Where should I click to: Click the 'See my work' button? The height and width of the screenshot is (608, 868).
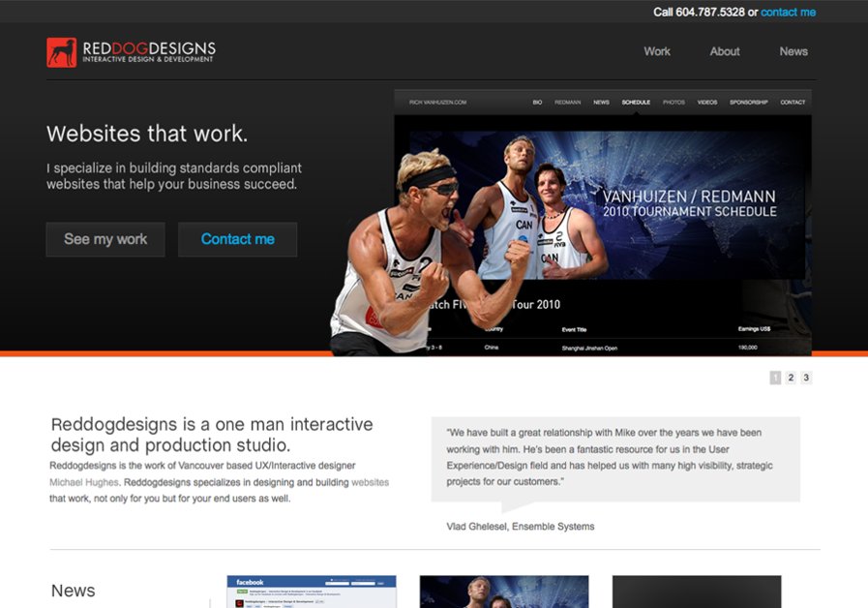[105, 239]
